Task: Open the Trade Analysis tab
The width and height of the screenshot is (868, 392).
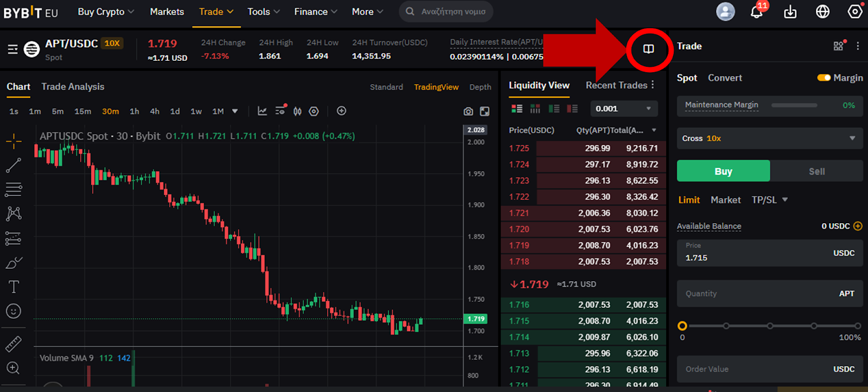Action: click(73, 86)
